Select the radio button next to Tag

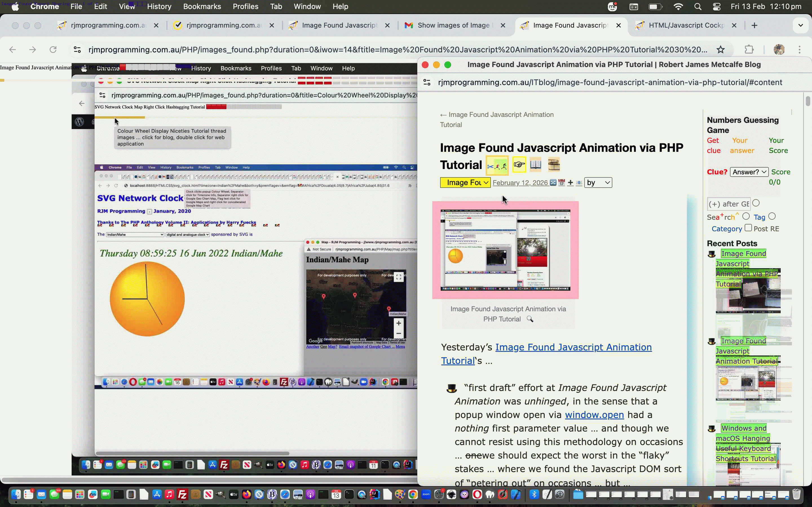[772, 216]
